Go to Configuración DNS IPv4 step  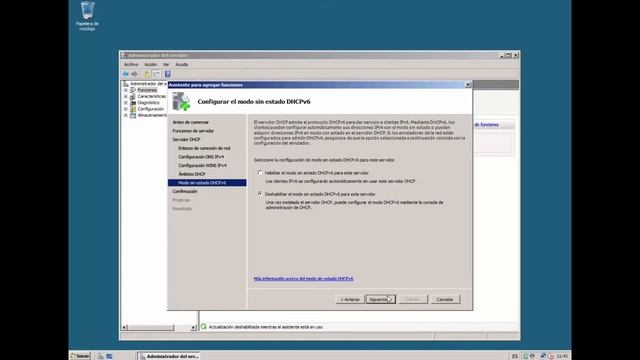pyautogui.click(x=201, y=157)
